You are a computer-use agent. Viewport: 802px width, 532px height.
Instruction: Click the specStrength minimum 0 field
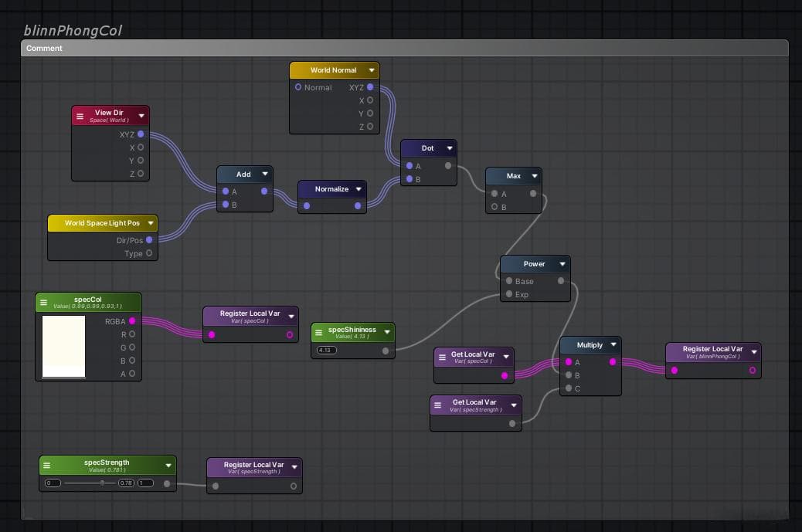(53, 483)
